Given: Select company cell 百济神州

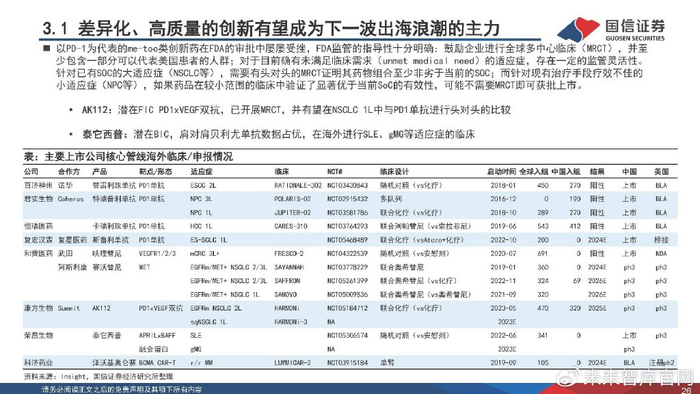Looking at the screenshot, I should (x=38, y=185).
